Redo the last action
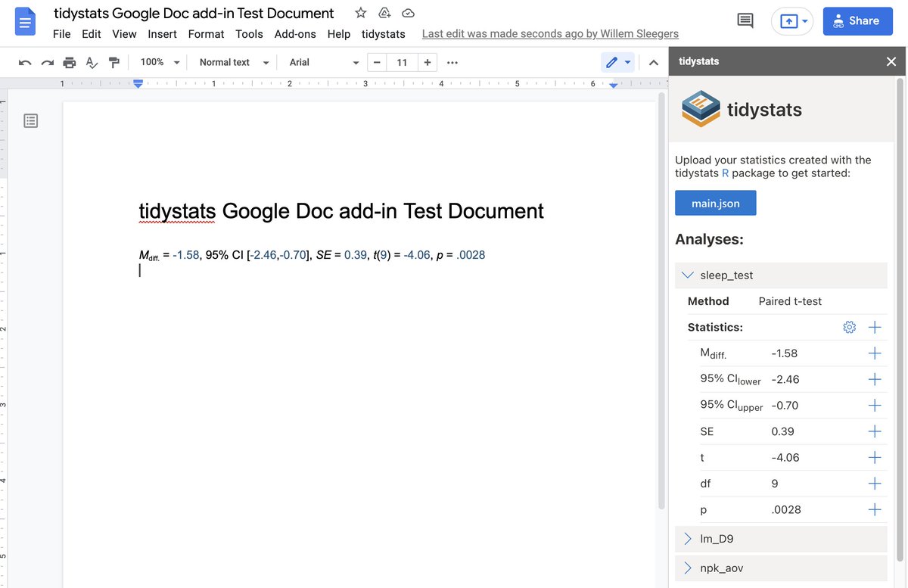Screen dimensions: 908x588 (47, 62)
